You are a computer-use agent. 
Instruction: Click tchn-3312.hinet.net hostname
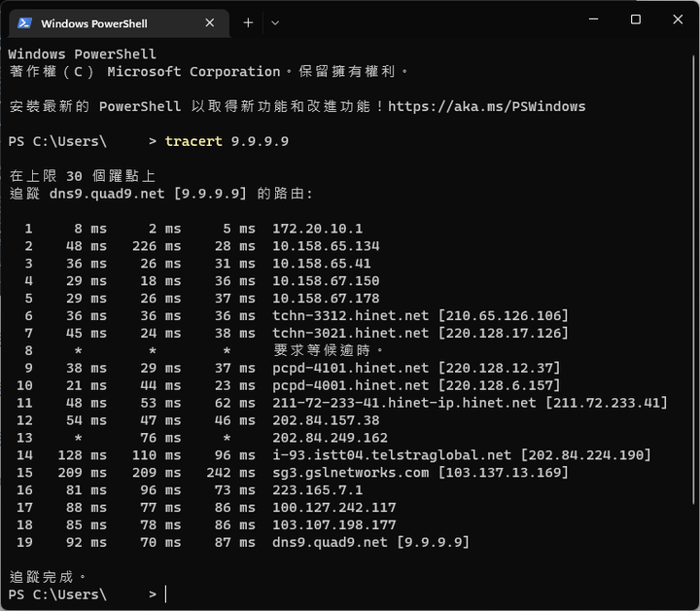(350, 316)
